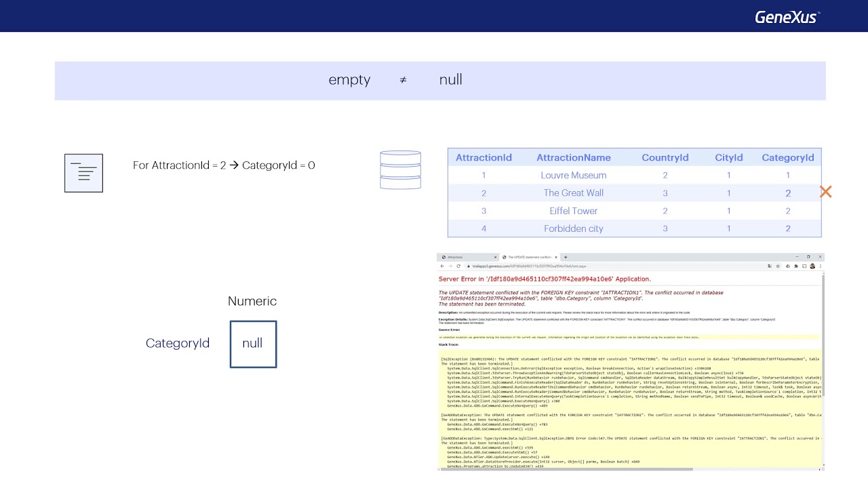Click the CityId column header
This screenshot has width=868, height=488.
[729, 157]
